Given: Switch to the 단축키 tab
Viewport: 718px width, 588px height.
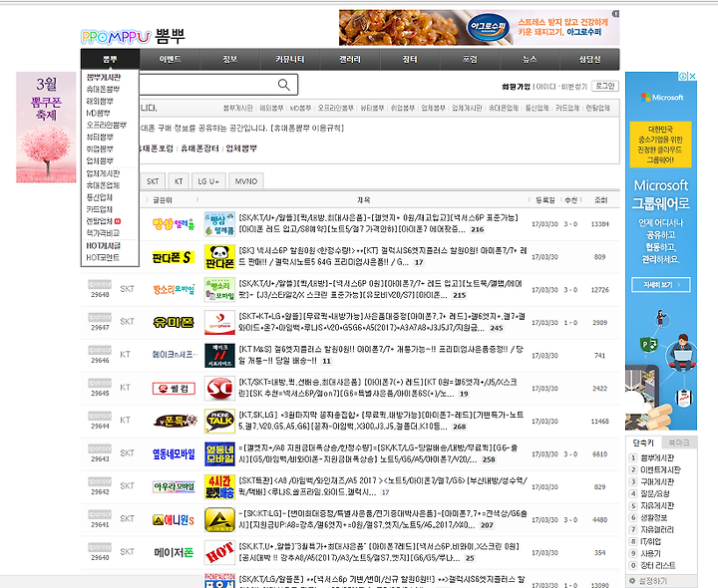Looking at the screenshot, I should pos(643,442).
